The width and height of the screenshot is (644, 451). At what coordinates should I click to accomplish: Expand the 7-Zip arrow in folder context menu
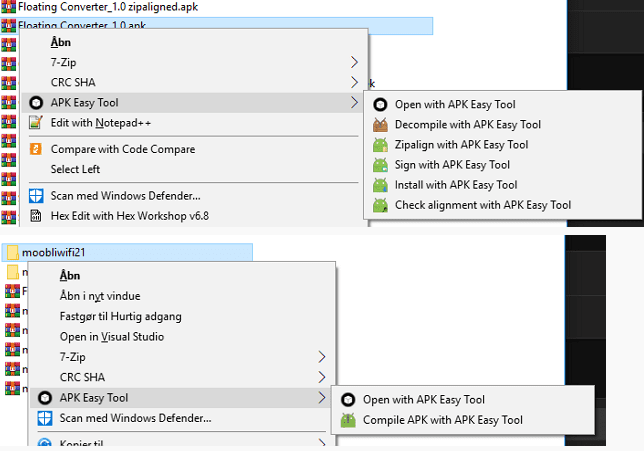tap(322, 357)
